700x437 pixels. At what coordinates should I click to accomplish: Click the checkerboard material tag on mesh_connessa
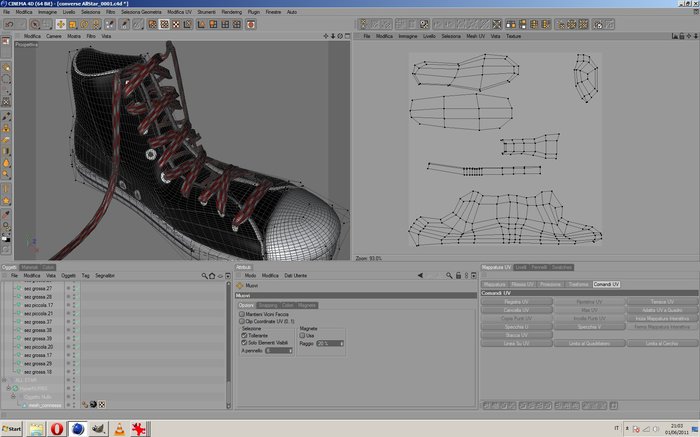[101, 404]
